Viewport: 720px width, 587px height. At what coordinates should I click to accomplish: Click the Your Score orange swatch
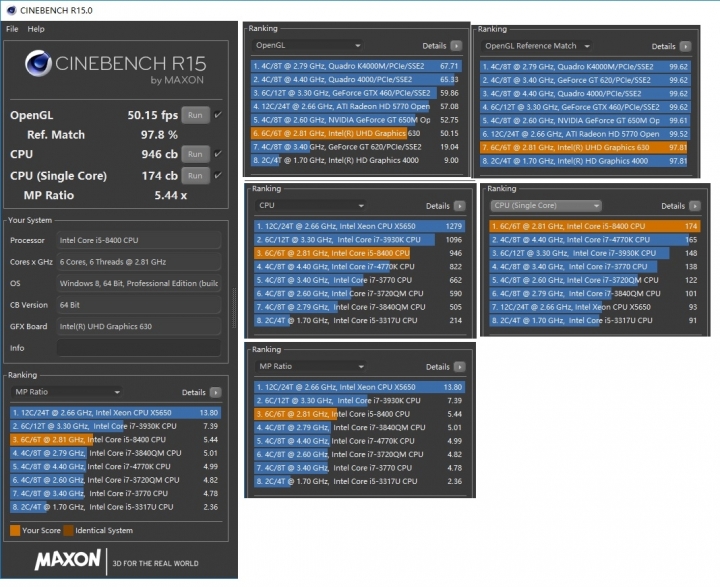click(x=15, y=531)
